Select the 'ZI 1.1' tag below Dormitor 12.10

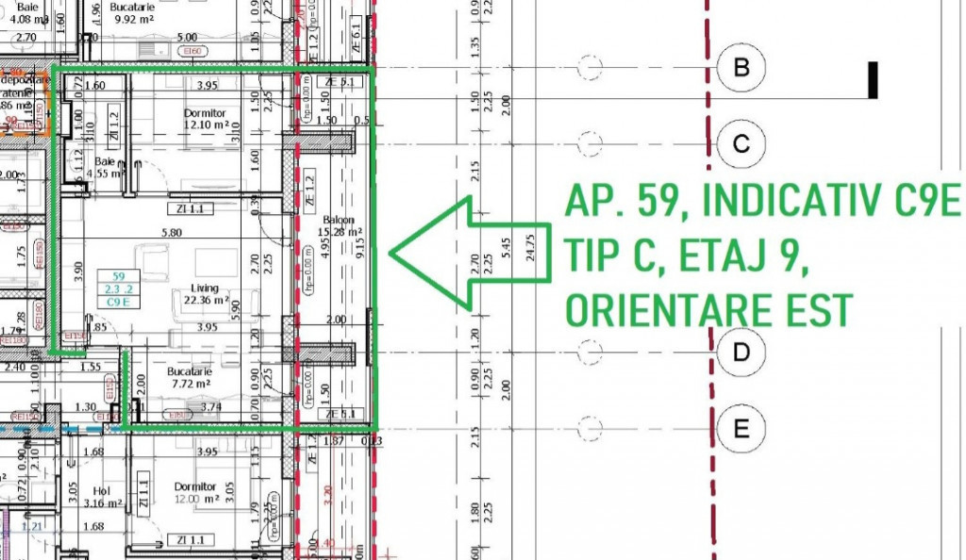pos(191,209)
